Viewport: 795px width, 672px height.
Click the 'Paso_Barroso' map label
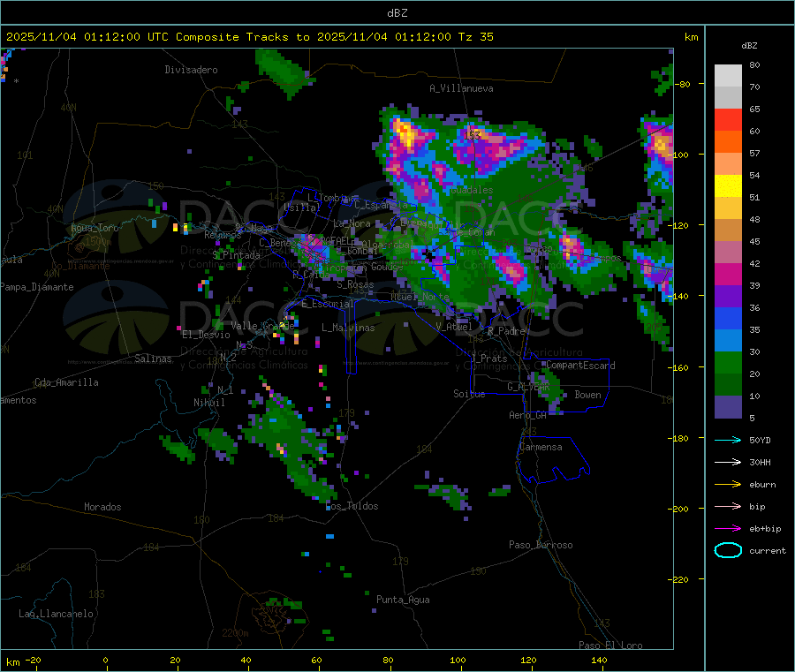(541, 545)
